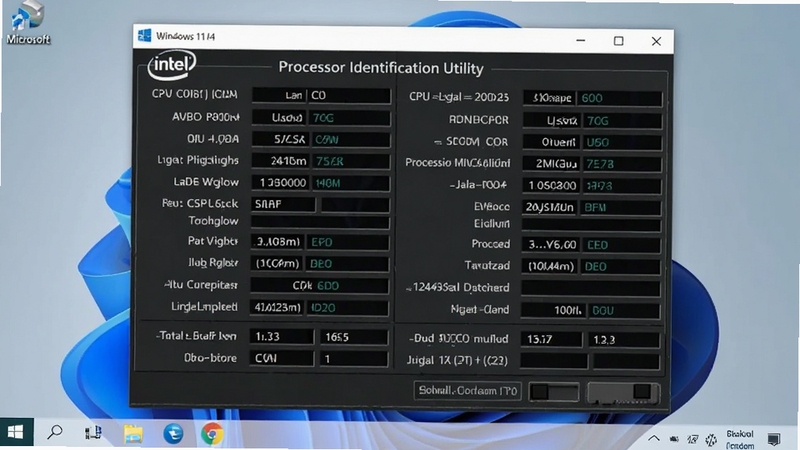
Task: Click the empty field in the 12449Sal Datcherd row
Action: click(x=590, y=288)
